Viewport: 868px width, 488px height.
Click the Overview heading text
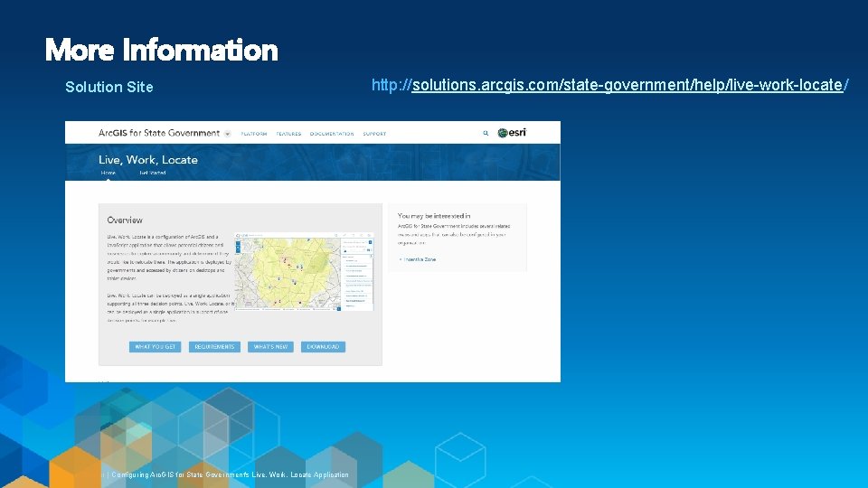pyautogui.click(x=125, y=221)
